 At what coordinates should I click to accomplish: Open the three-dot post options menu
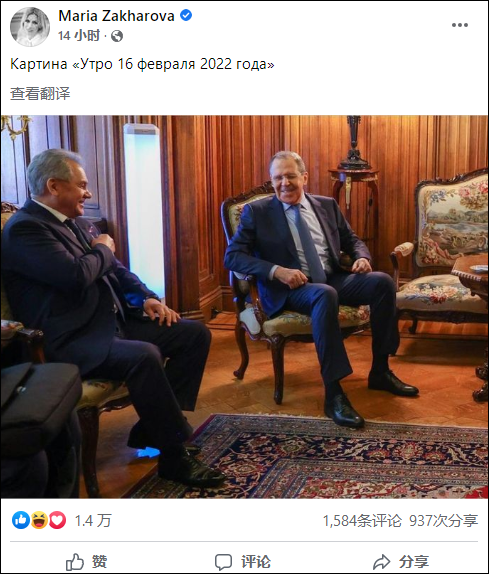[460, 25]
